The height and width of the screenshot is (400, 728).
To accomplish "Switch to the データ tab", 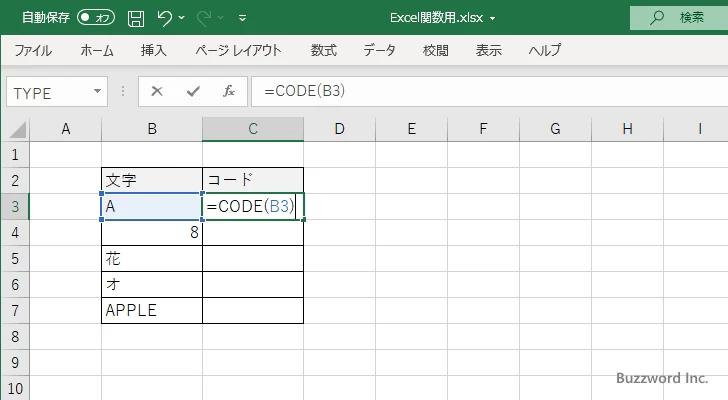I will pos(379,50).
